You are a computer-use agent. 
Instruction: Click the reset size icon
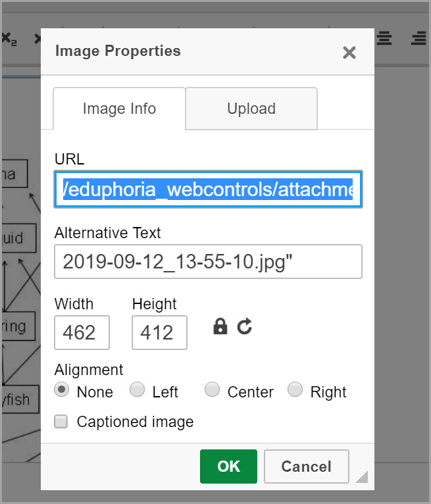point(244,326)
